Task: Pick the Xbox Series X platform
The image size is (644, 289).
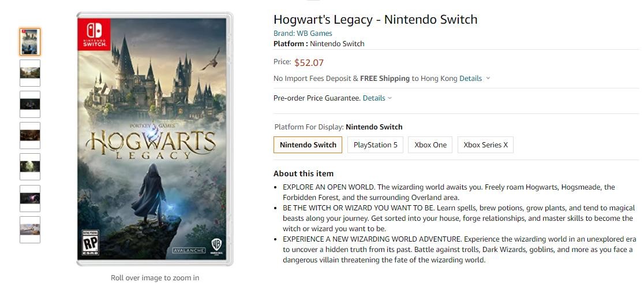Action: pyautogui.click(x=485, y=145)
